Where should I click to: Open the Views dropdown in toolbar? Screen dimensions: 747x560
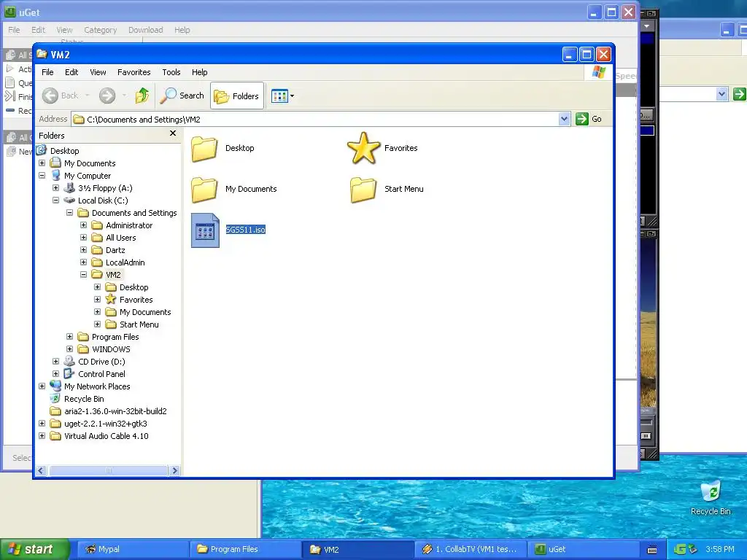282,96
